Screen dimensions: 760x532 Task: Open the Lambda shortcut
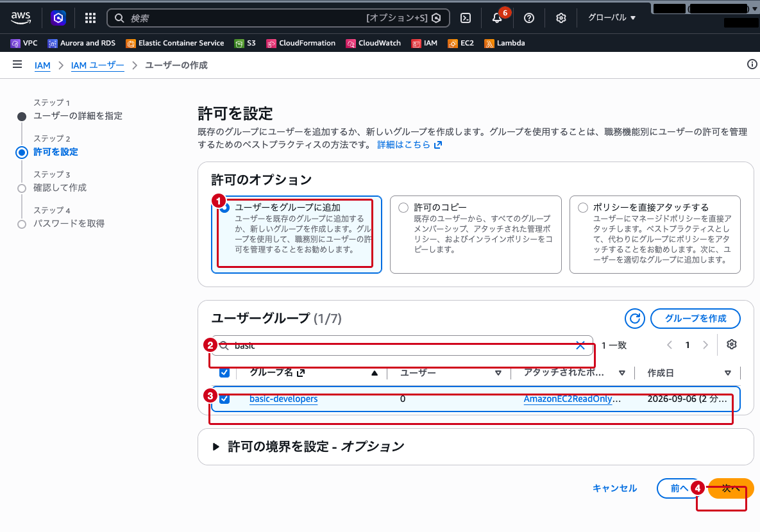tap(505, 43)
